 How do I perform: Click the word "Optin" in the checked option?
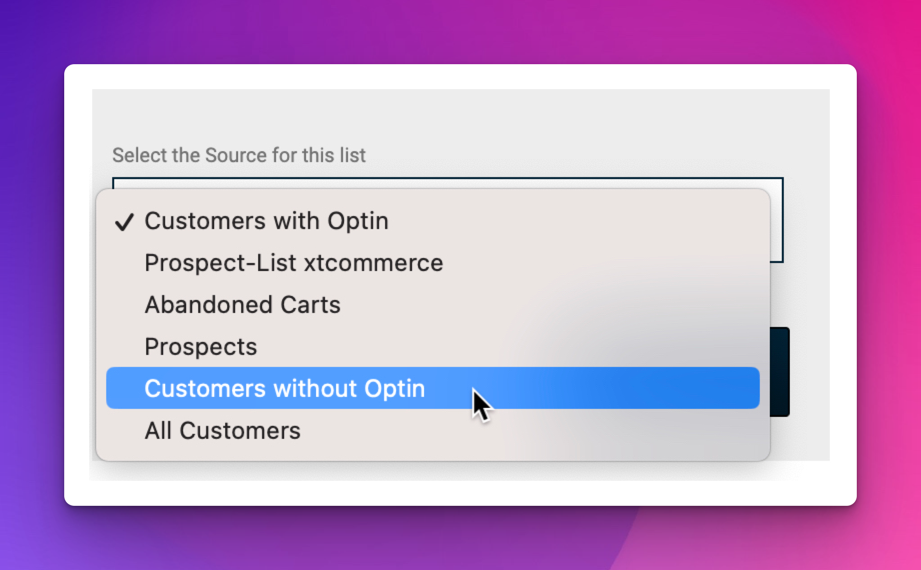[358, 221]
